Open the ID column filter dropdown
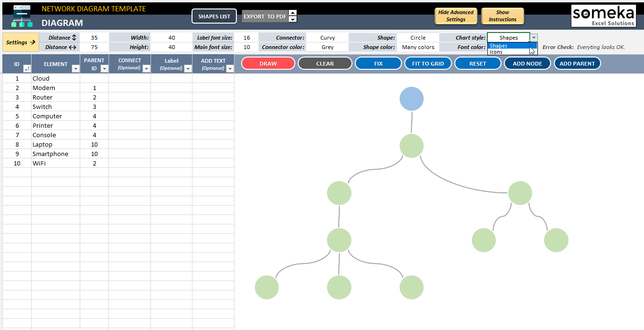The image size is (644, 330). point(26,69)
